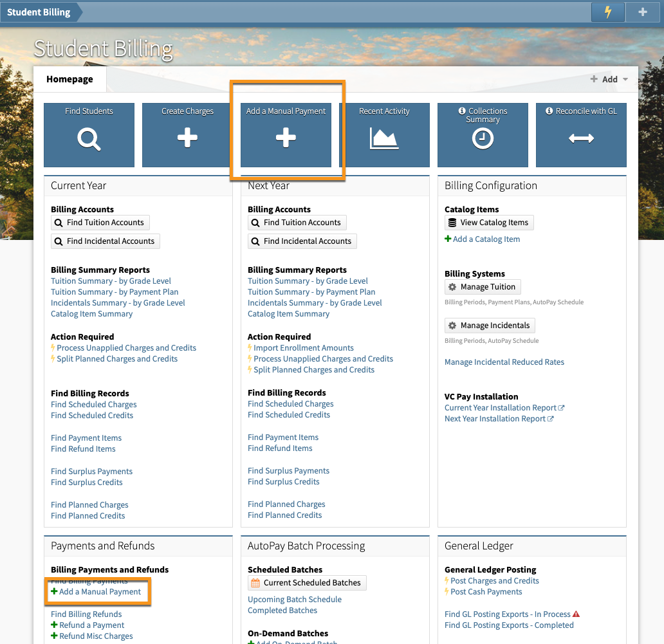This screenshot has width=664, height=644.
Task: Open Current Year Installation Report link
Action: coord(500,408)
